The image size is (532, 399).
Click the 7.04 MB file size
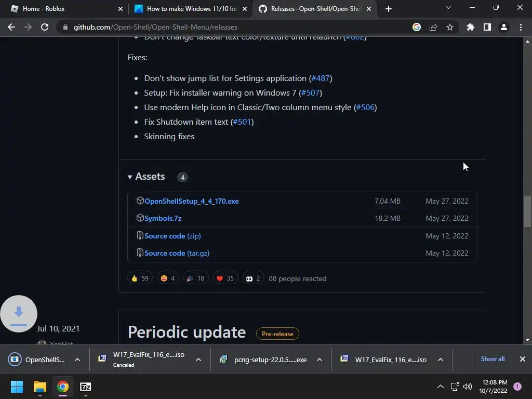[388, 201]
